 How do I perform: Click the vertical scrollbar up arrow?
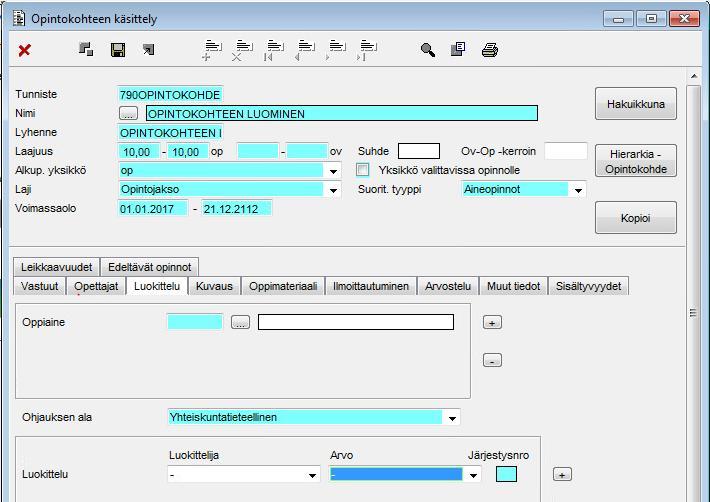click(694, 76)
